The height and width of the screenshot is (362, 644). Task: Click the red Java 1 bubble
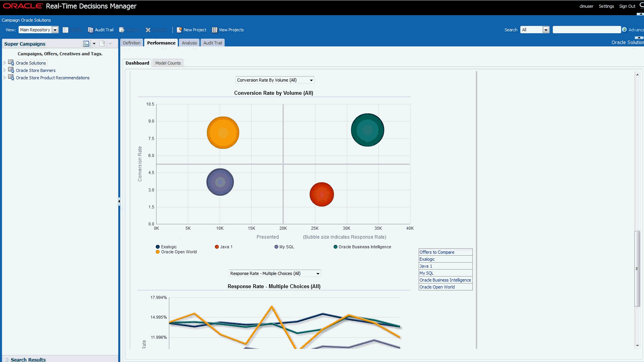click(x=322, y=194)
